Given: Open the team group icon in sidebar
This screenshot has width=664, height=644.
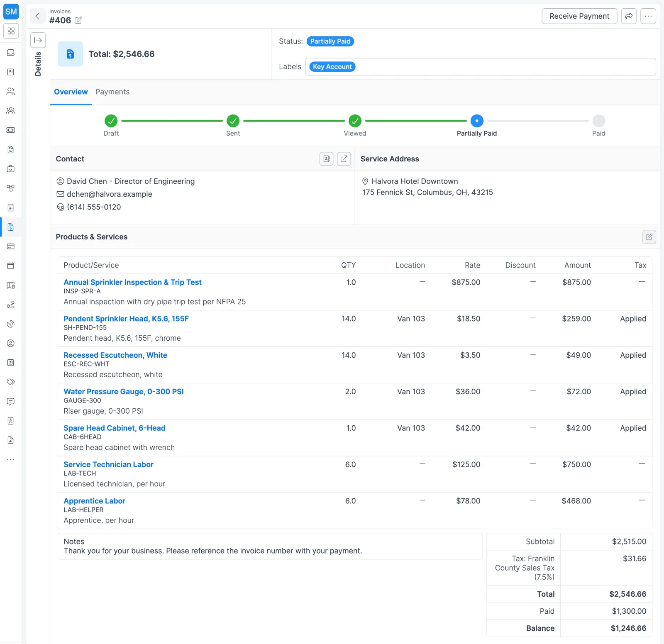Looking at the screenshot, I should point(11,111).
